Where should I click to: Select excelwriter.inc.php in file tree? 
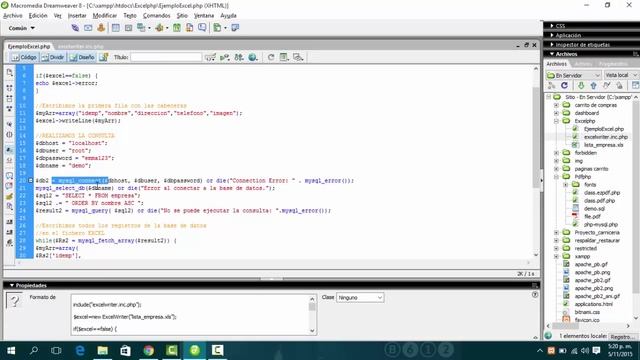coord(606,137)
